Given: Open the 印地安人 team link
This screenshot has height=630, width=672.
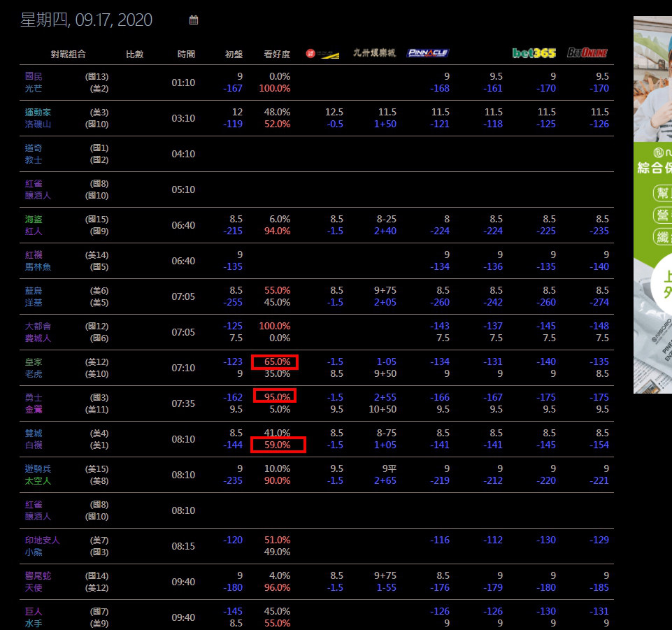Looking at the screenshot, I should click(42, 540).
